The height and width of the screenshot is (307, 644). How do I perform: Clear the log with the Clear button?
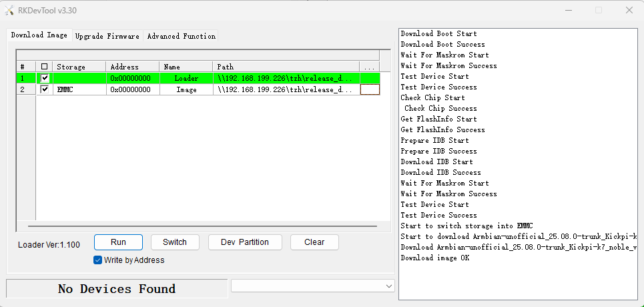click(x=314, y=242)
